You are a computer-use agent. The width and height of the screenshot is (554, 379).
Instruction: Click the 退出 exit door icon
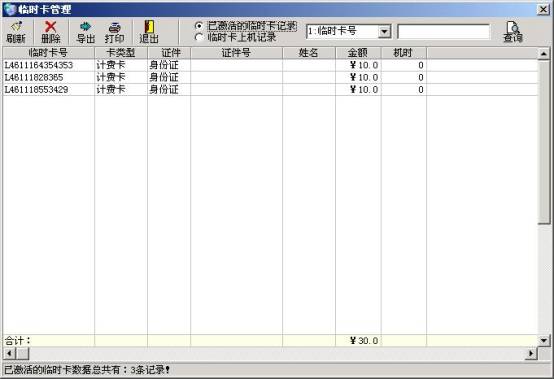click(x=149, y=26)
